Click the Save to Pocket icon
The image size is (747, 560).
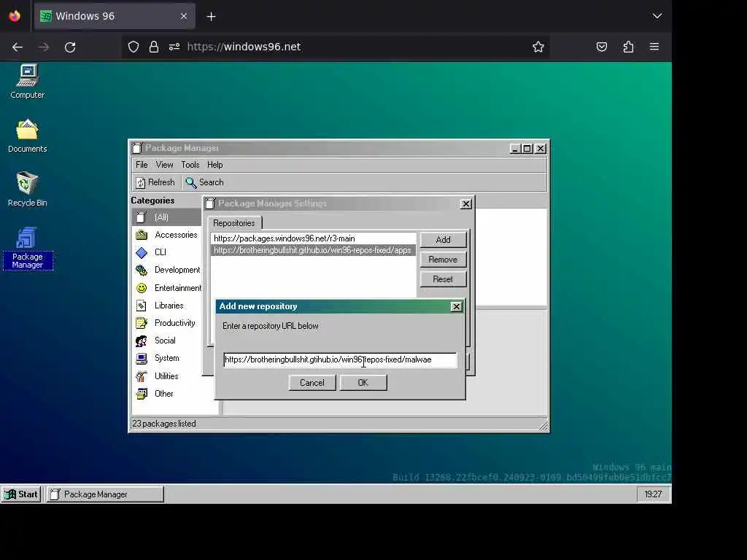[602, 47]
